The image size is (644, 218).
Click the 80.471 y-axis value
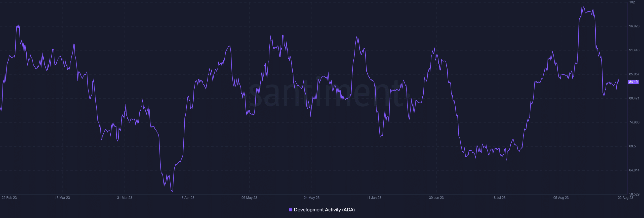[x=634, y=98]
